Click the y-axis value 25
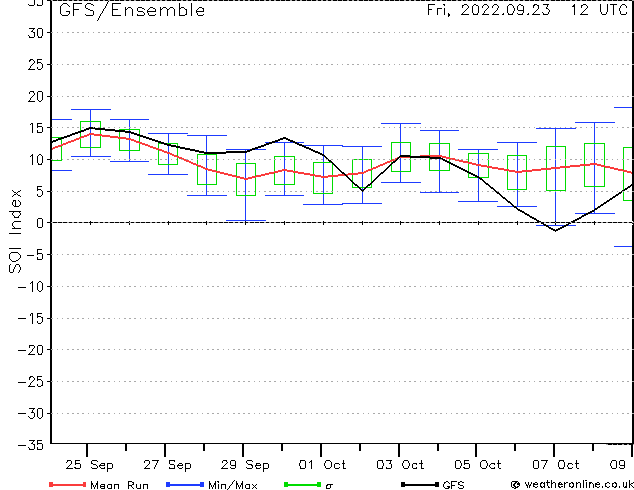The width and height of the screenshot is (634, 490). tap(36, 64)
